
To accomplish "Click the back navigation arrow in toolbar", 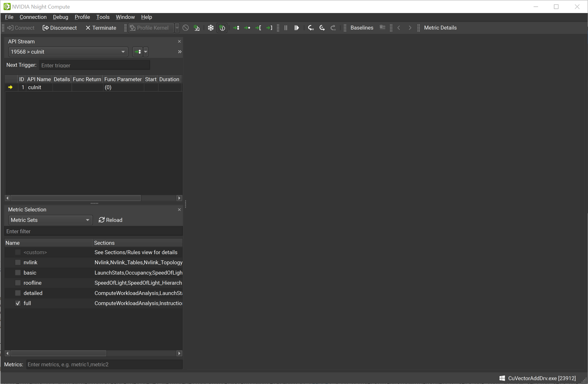I will tap(399, 28).
